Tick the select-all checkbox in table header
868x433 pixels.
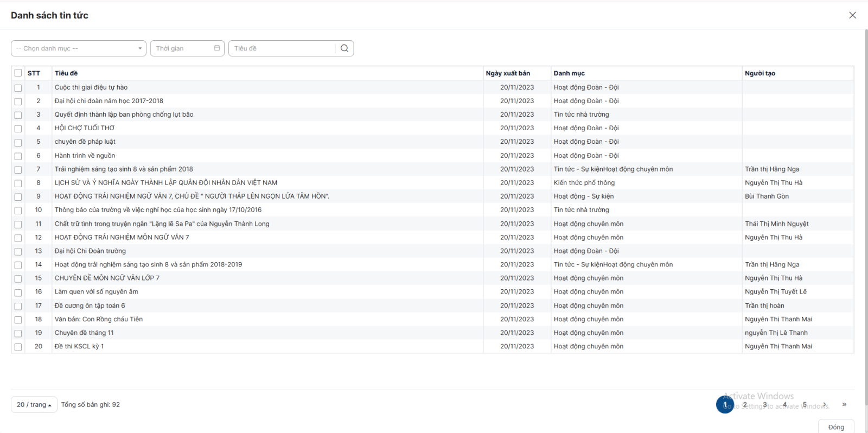pyautogui.click(x=18, y=73)
